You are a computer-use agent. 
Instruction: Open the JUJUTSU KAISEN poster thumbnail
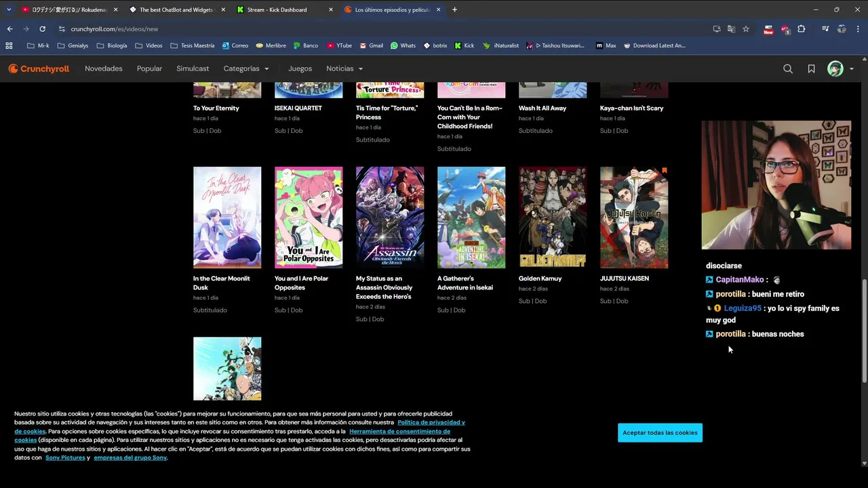(x=634, y=218)
